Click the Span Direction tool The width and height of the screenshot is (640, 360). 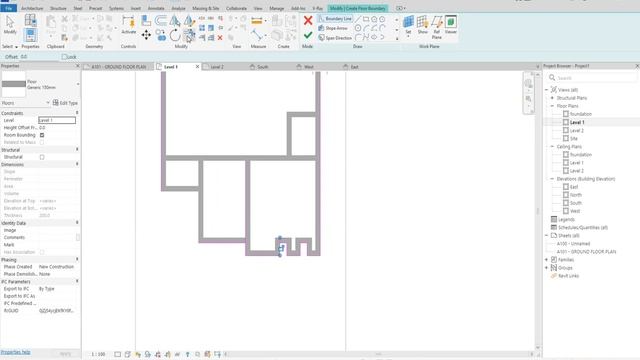[335, 38]
